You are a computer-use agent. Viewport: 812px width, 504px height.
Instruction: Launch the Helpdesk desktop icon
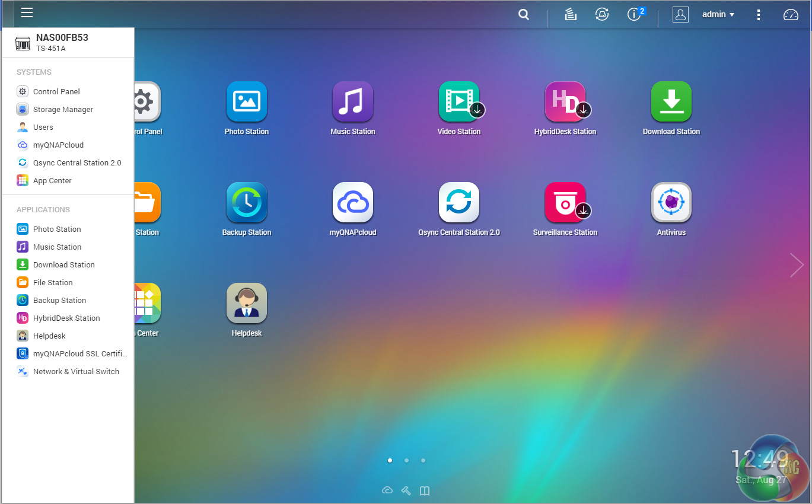[246, 303]
